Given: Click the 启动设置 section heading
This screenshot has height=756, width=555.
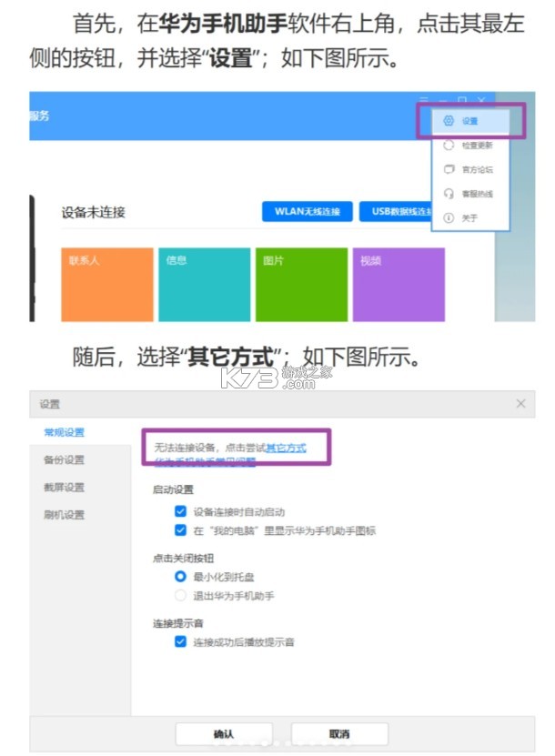Looking at the screenshot, I should 173,489.
